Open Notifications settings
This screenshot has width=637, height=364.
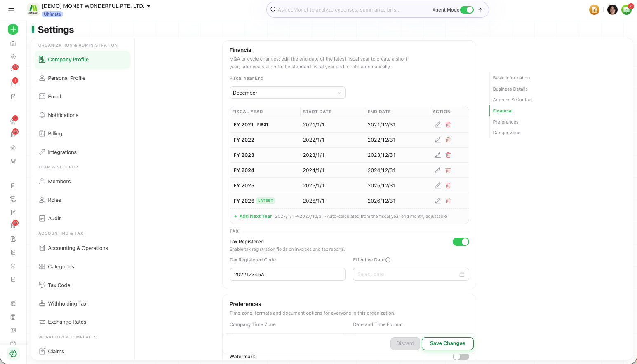(x=82, y=115)
